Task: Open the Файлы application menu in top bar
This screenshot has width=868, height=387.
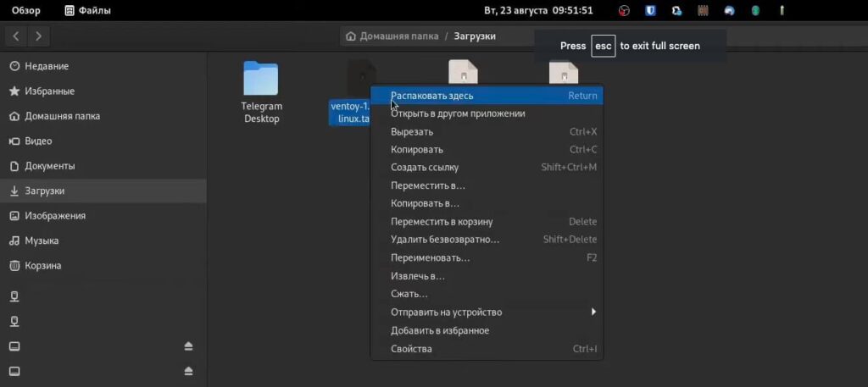Action: [88, 11]
